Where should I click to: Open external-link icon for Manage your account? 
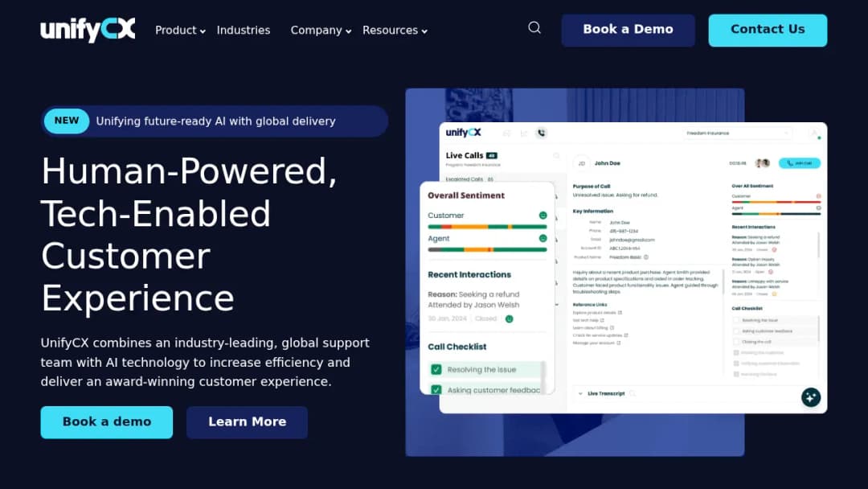tap(618, 343)
